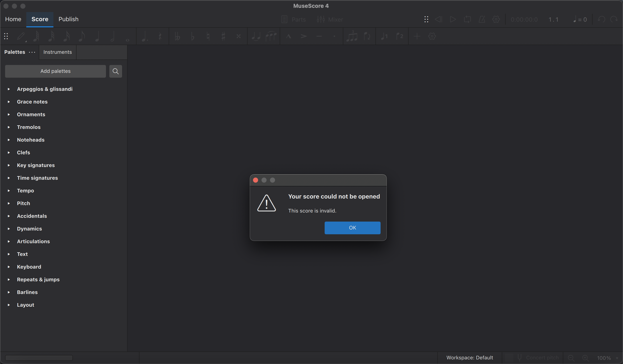
Task: Click Add palettes button
Action: point(55,71)
